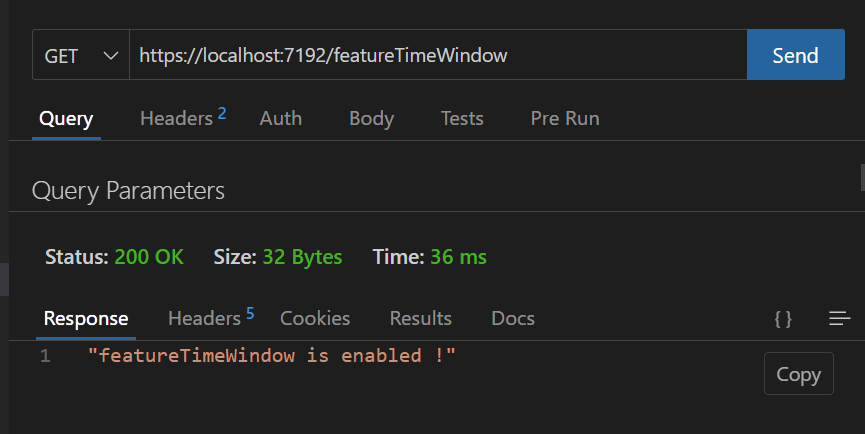Image resolution: width=865 pixels, height=434 pixels.
Task: Copy the response text
Action: [799, 374]
